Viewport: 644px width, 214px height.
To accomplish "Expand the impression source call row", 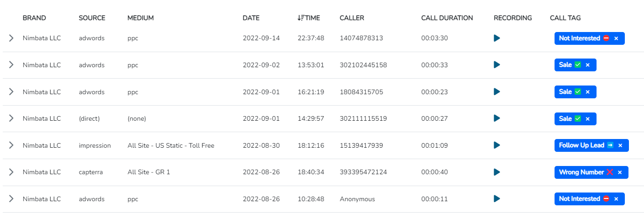I will 11,145.
